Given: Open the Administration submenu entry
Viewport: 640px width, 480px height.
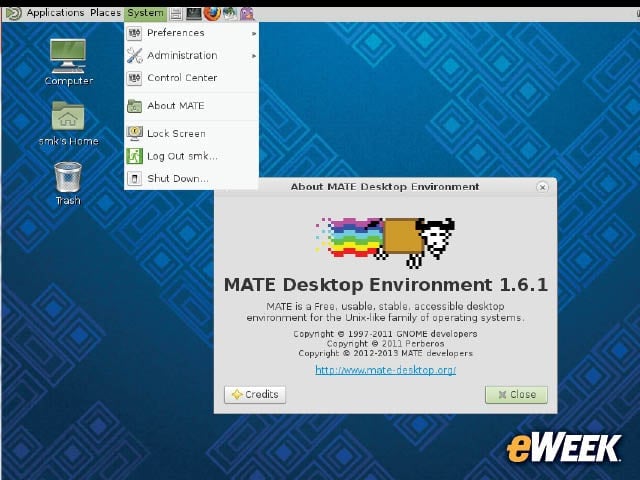Looking at the screenshot, I should tap(191, 56).
